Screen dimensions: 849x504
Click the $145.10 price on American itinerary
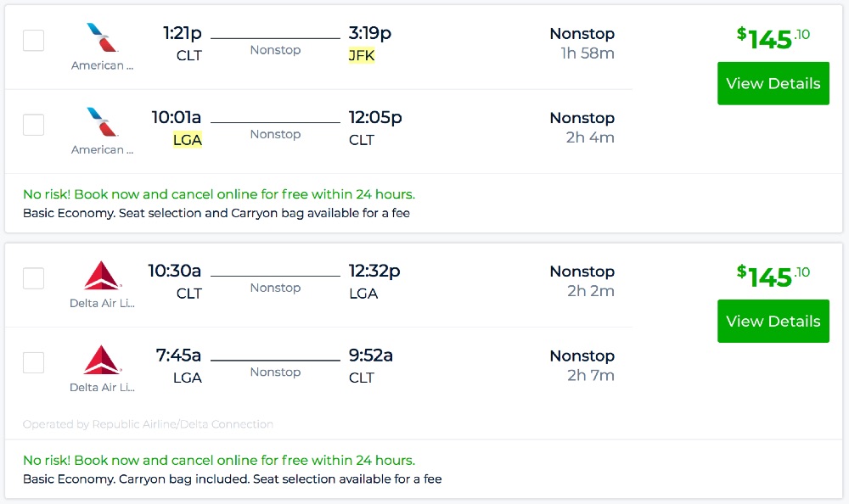coord(773,38)
